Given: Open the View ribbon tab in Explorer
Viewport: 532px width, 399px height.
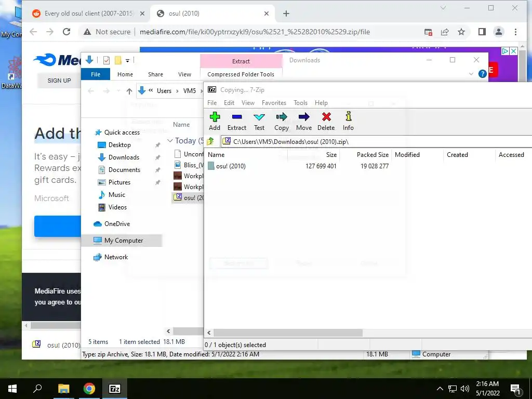Looking at the screenshot, I should (184, 74).
